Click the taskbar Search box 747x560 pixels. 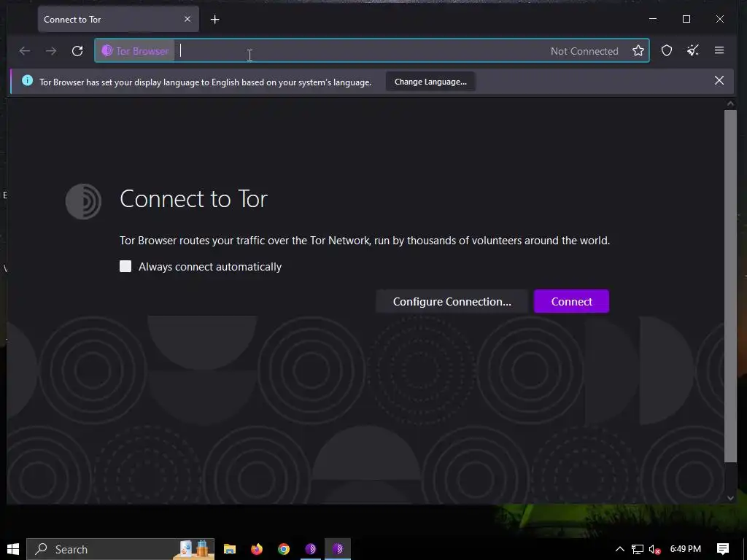(120, 549)
